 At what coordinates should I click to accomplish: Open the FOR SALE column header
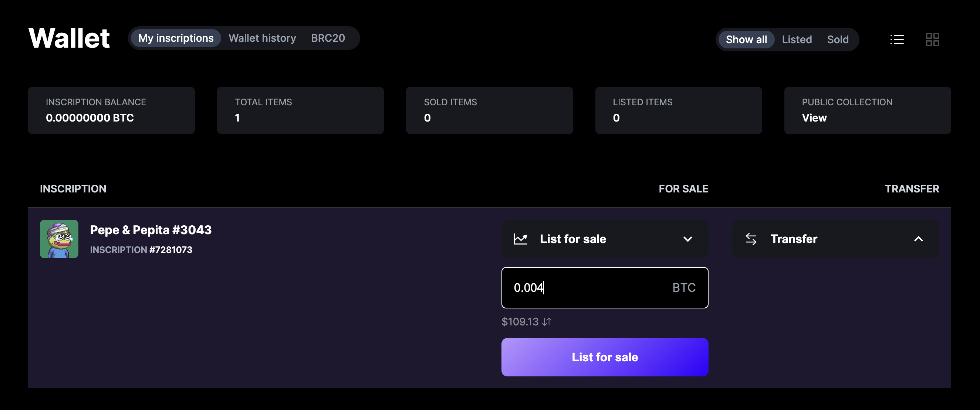click(683, 188)
